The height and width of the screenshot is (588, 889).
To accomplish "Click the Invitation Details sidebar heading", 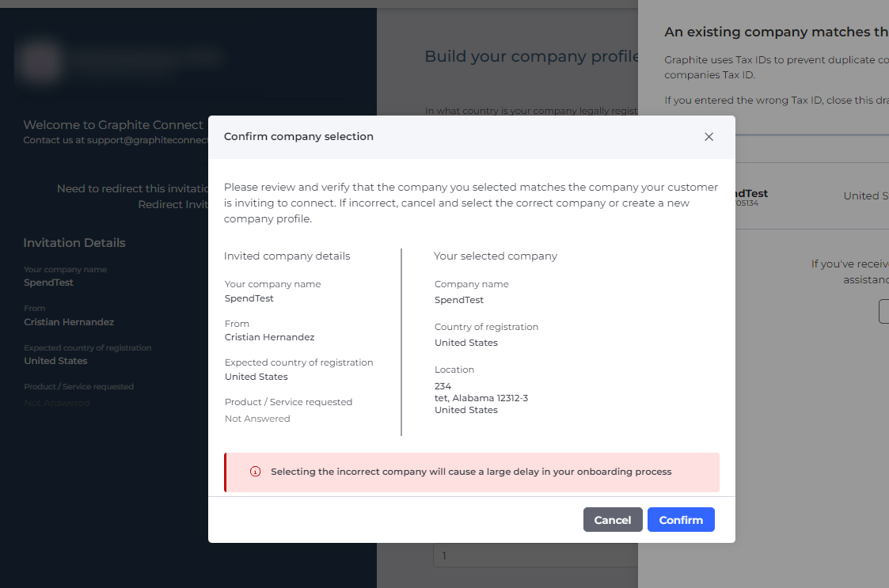I will tap(74, 243).
